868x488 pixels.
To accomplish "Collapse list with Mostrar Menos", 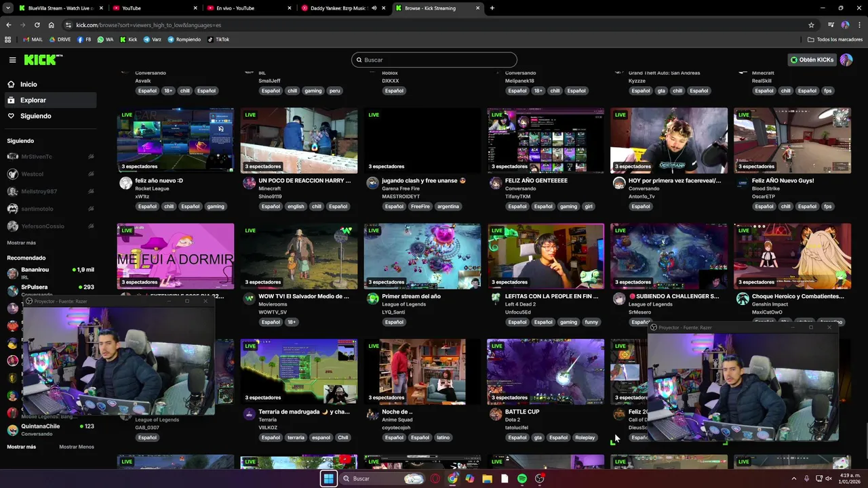I will click(77, 447).
